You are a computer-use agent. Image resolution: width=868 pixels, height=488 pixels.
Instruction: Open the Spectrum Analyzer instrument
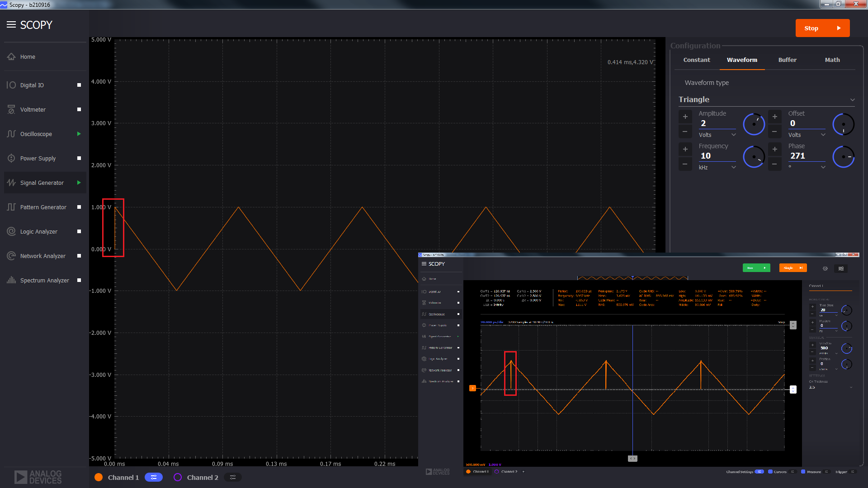pyautogui.click(x=44, y=280)
